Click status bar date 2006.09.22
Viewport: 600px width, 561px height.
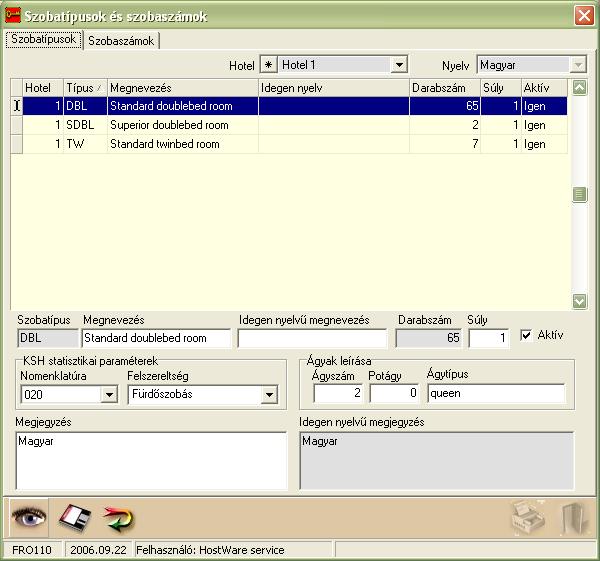98,550
